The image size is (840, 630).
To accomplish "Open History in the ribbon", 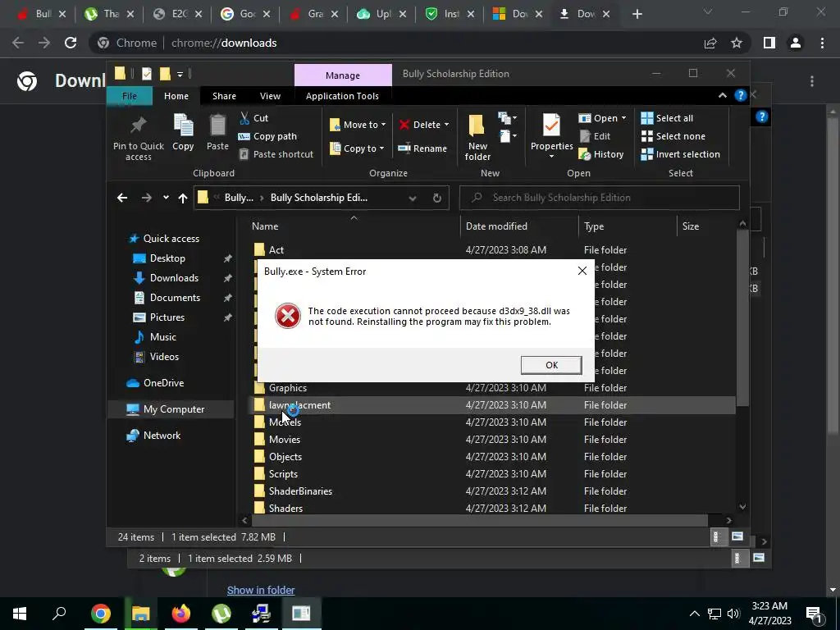I will pyautogui.click(x=601, y=154).
